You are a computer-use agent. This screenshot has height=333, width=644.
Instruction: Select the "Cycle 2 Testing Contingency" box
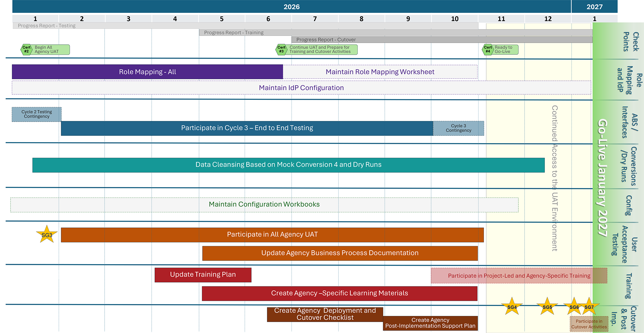(x=36, y=114)
